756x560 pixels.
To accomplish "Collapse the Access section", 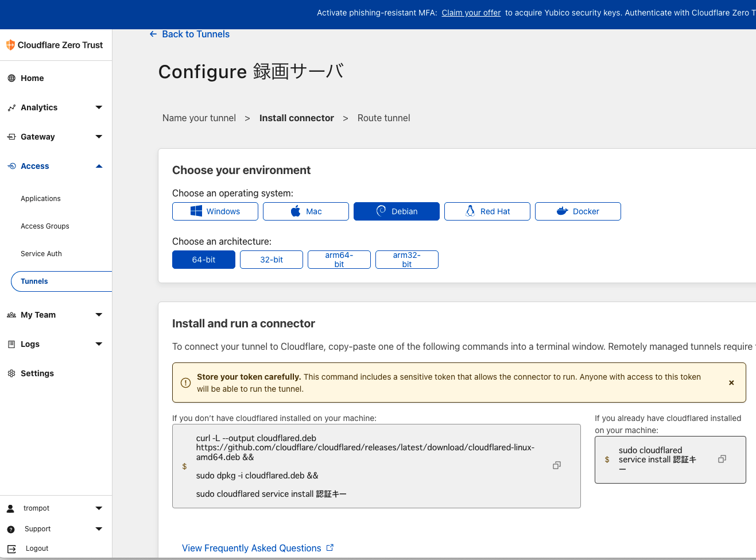I will (x=98, y=166).
